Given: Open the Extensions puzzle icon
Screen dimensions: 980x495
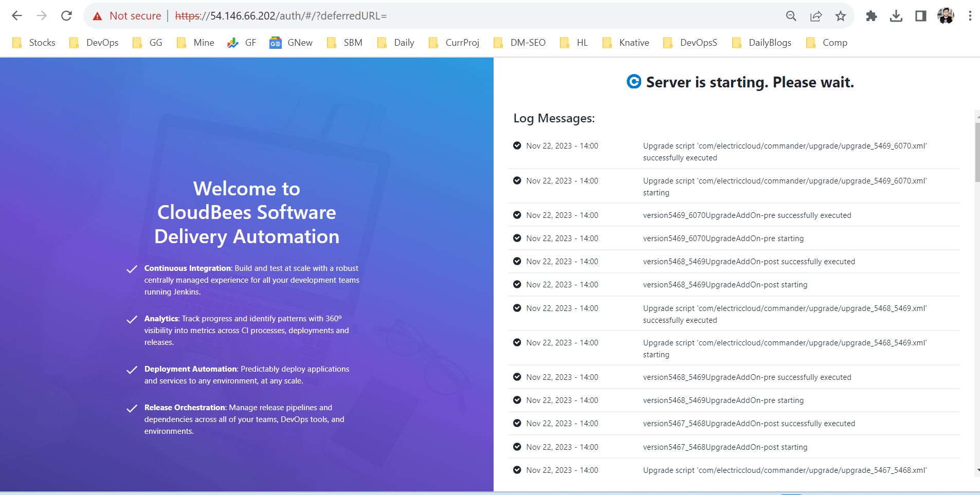Looking at the screenshot, I should (871, 16).
